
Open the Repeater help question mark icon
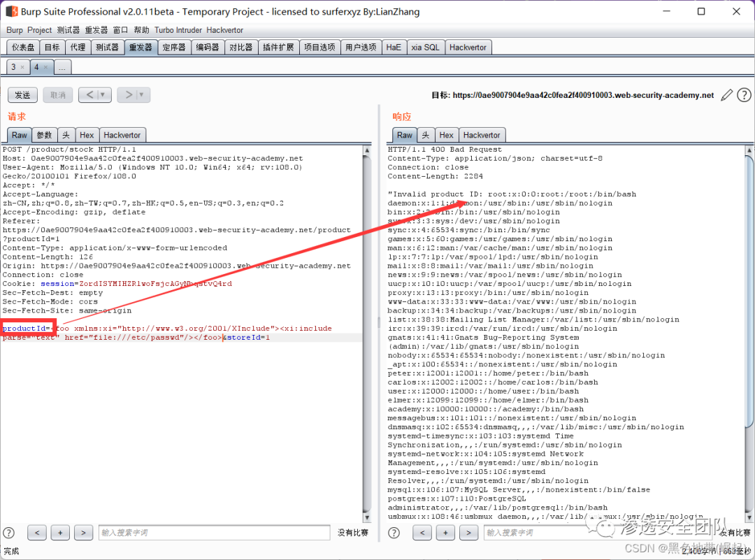744,95
